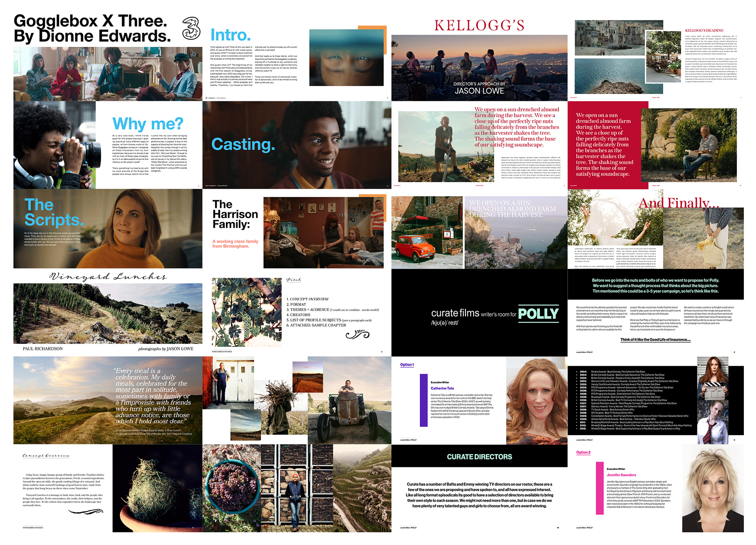Open the yellow bag in field photo
Viewport: 756px width, 545px height.
click(x=704, y=238)
